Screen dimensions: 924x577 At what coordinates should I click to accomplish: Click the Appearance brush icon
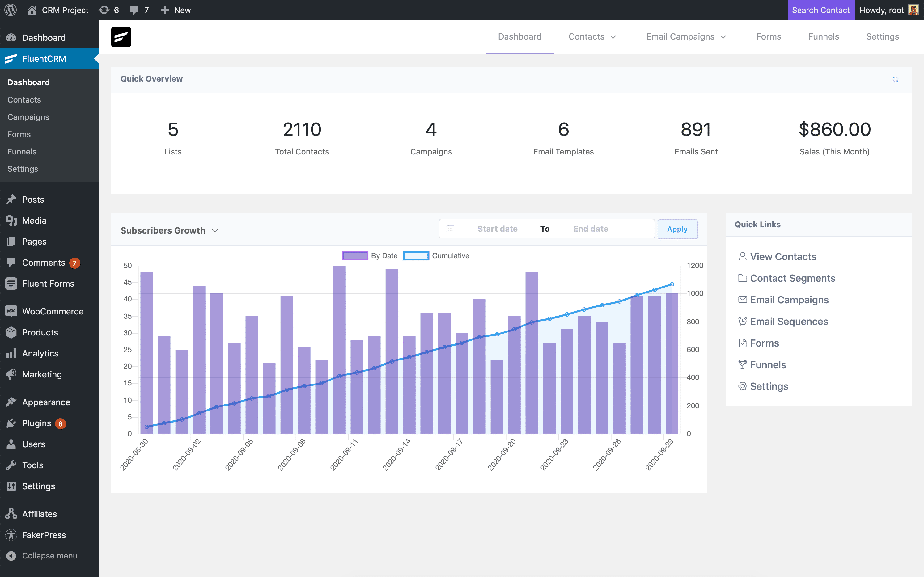(11, 402)
